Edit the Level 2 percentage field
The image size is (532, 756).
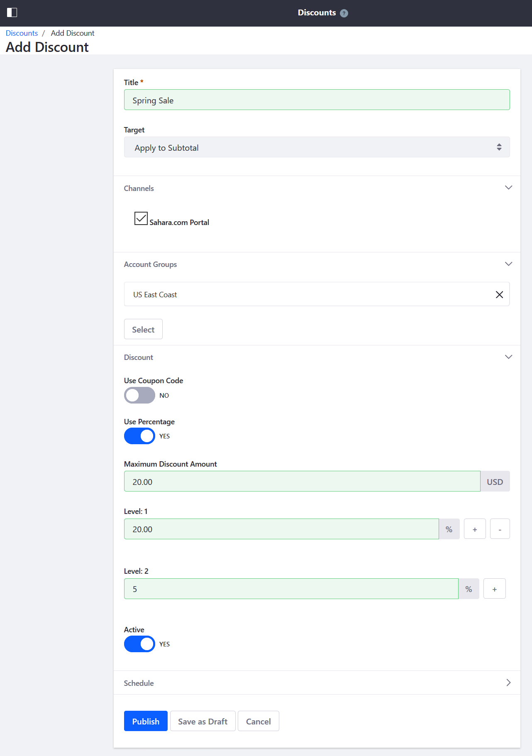coord(291,589)
